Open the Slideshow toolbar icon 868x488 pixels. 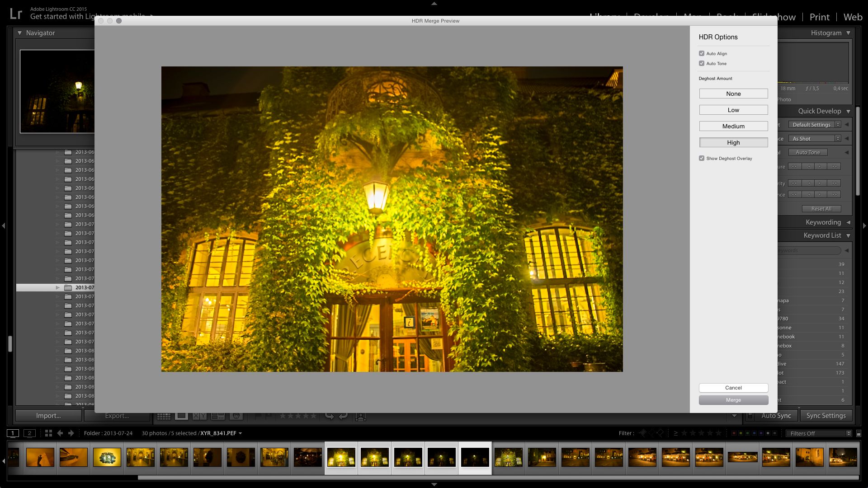tap(361, 417)
